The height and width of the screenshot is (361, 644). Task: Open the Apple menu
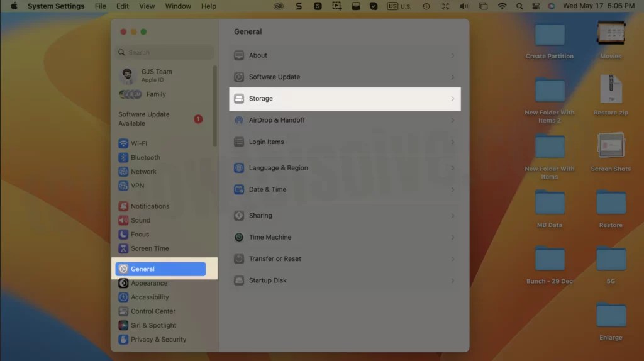point(14,6)
